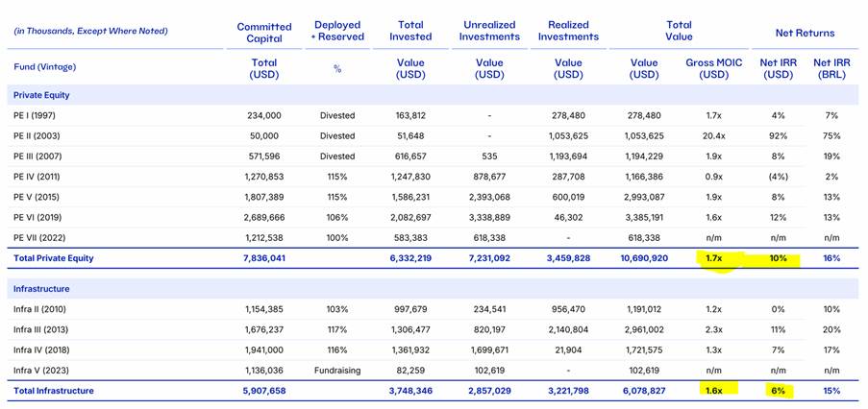
Task: Select the Infra V 'Fundraising' status cell
Action: coord(337,371)
